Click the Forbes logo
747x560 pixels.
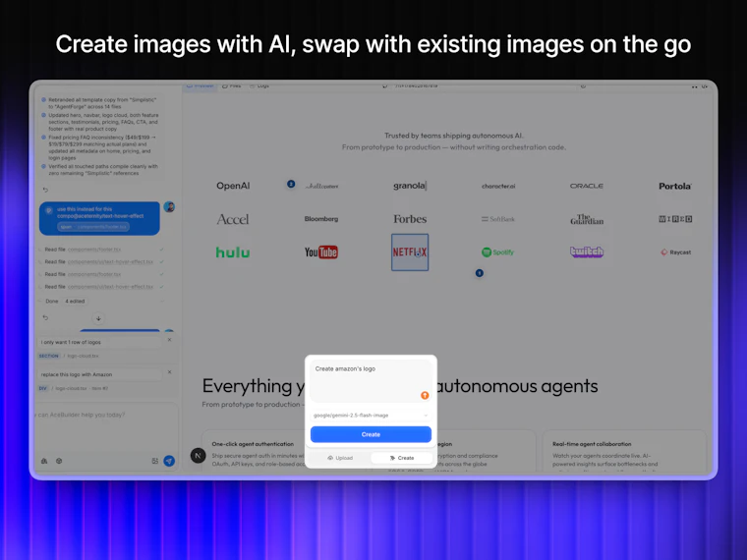click(410, 219)
